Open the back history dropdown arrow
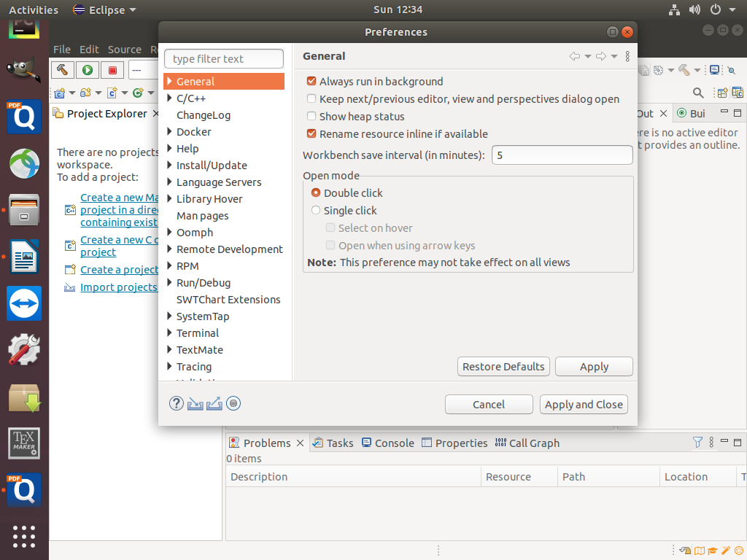This screenshot has height=560, width=747. (588, 57)
